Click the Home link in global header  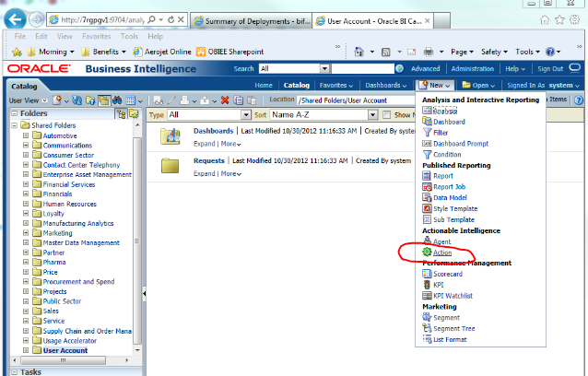coord(264,86)
